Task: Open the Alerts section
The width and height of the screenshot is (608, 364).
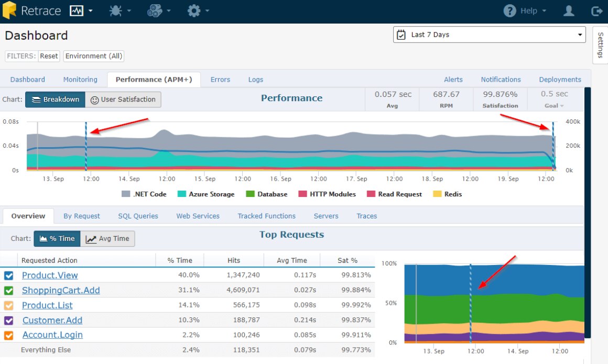Action: tap(453, 79)
